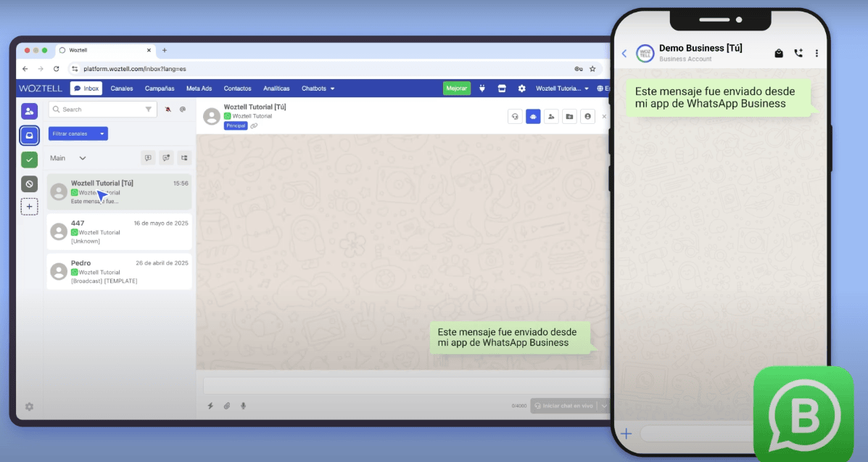Screen dimensions: 868x462
Task: Click the WOZTELL logo
Action: click(41, 88)
